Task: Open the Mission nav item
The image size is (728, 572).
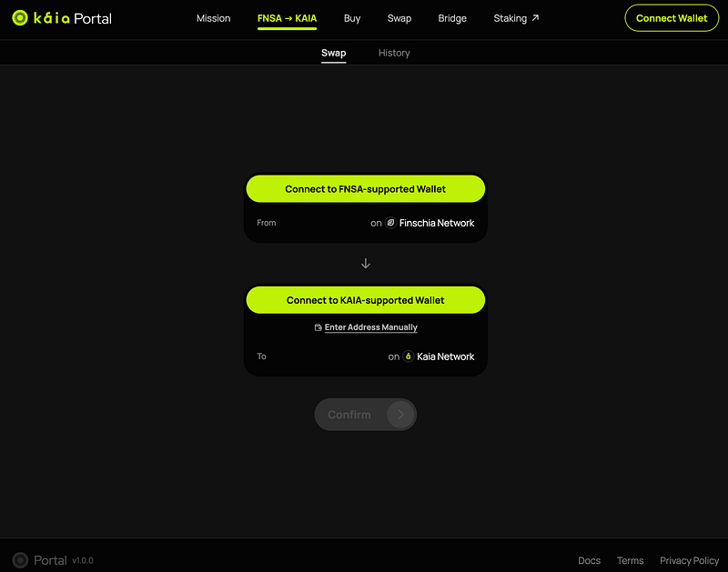Action: pyautogui.click(x=213, y=18)
